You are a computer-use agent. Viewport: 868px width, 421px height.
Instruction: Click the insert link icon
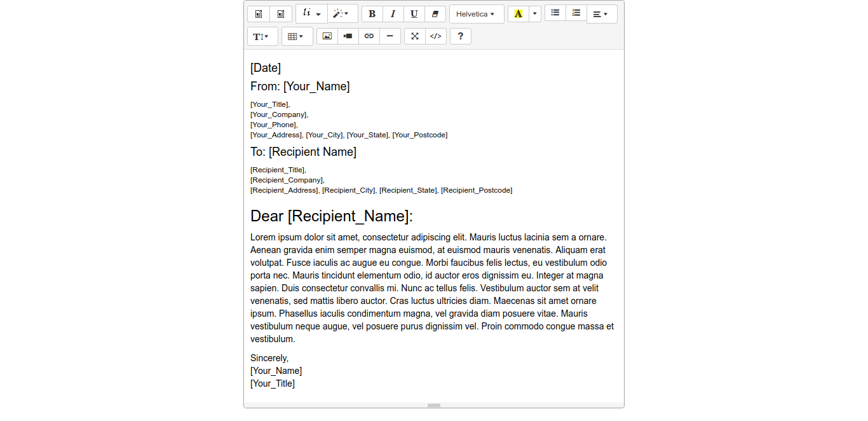369,36
